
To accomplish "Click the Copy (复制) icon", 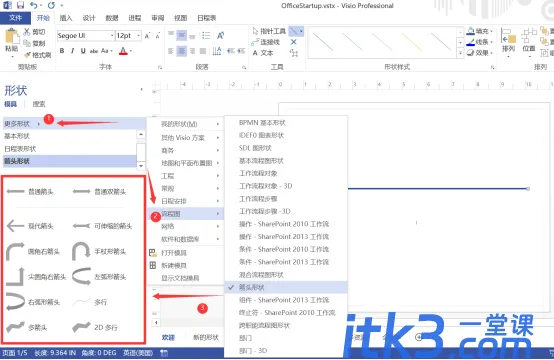I will 27,43.
